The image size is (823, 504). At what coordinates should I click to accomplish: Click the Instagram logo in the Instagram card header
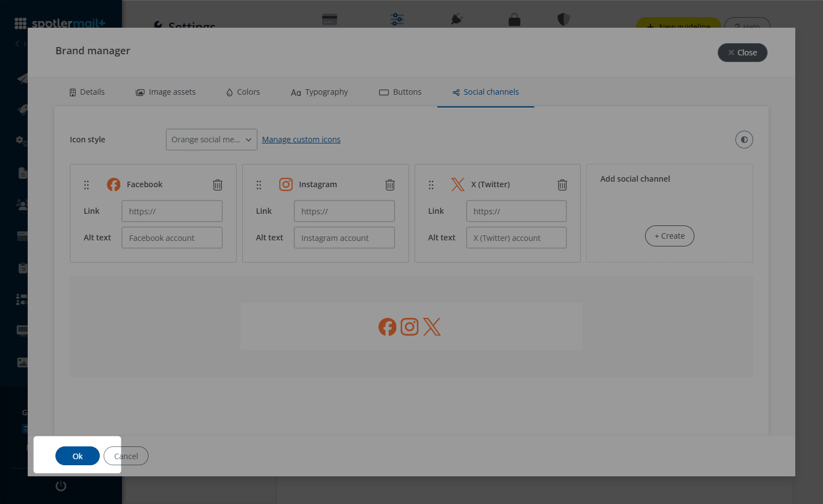coord(286,184)
